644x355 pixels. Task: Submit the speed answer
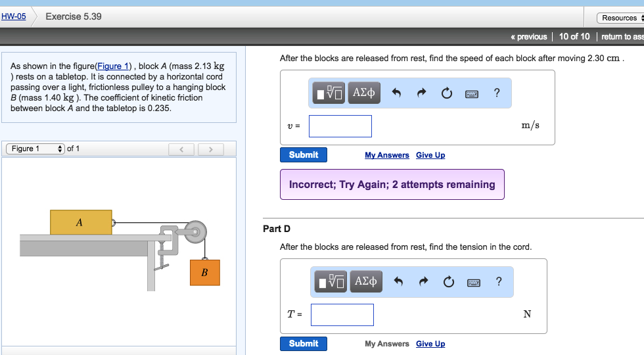(304, 155)
